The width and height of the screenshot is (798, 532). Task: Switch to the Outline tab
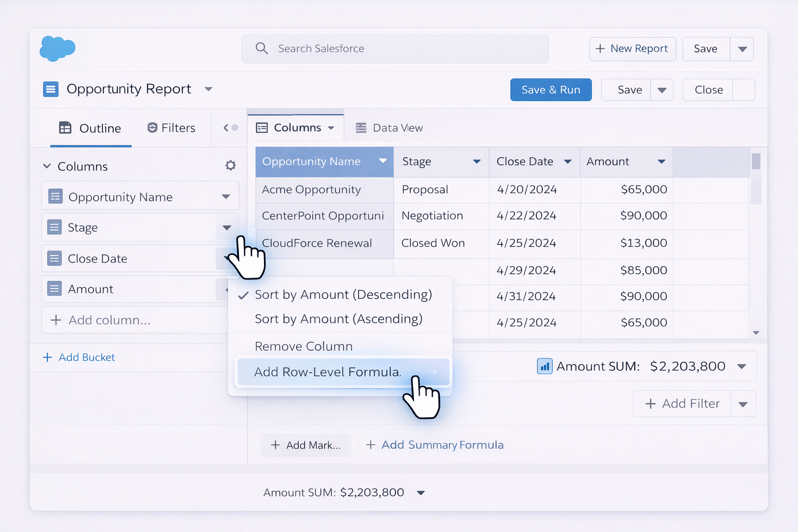click(x=91, y=128)
